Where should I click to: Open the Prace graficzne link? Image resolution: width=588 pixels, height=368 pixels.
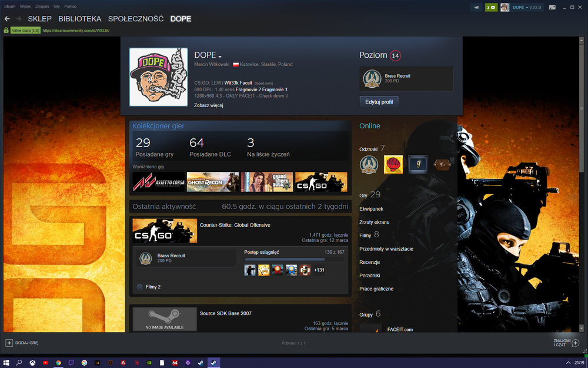(376, 289)
